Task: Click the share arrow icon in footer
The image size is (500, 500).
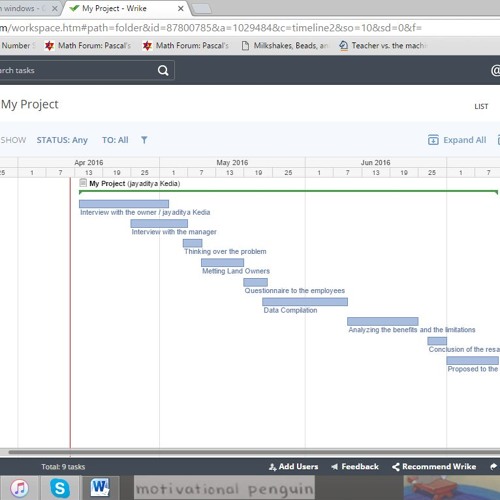Action: (494, 467)
